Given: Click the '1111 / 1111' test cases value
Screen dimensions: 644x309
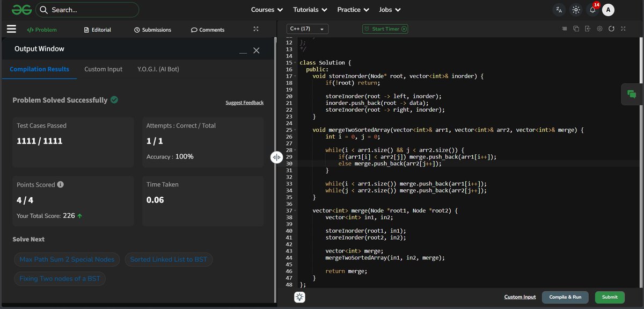Looking at the screenshot, I should 40,141.
